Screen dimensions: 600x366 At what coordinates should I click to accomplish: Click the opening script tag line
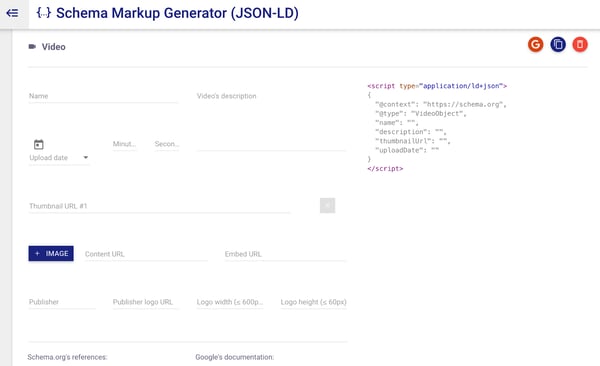[x=437, y=86]
